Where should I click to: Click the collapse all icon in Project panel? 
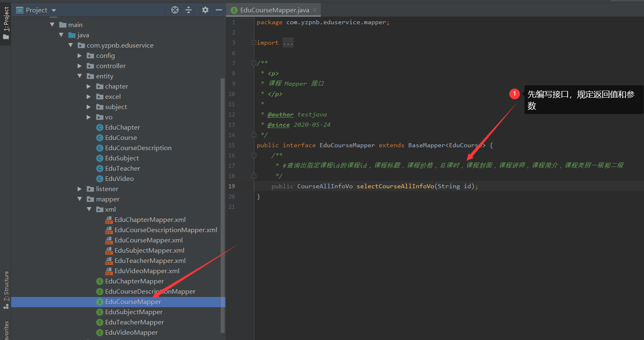tap(189, 10)
